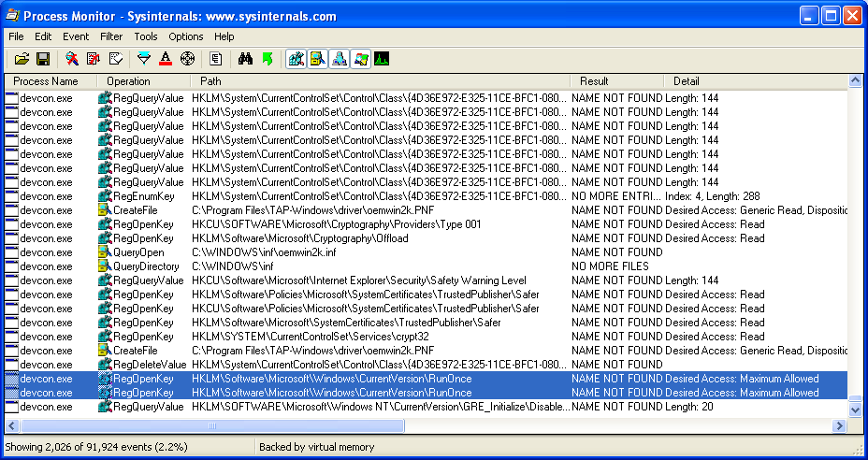The image size is (868, 460).
Task: Click the Operation column header
Action: [x=144, y=81]
